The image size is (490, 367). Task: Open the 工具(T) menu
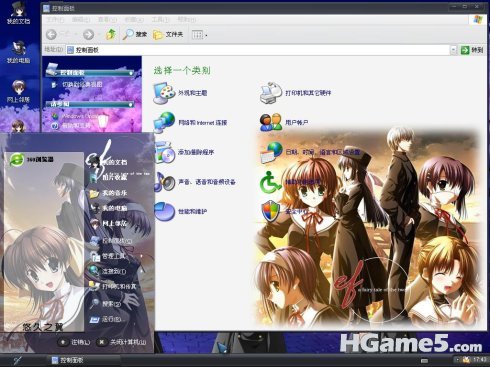160,20
